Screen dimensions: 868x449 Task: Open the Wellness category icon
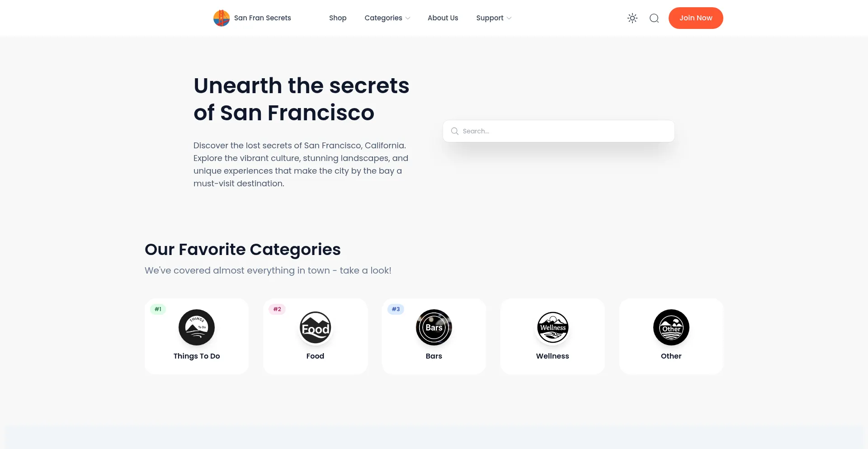[552, 327]
